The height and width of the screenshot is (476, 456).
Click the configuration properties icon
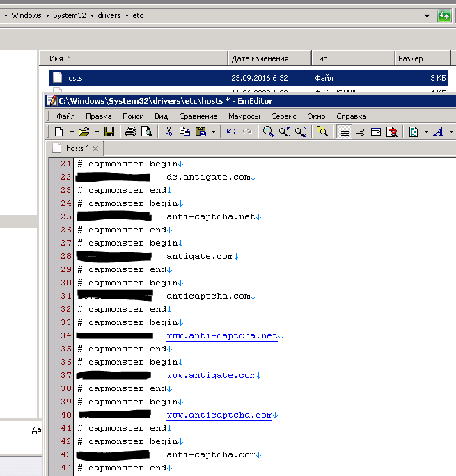pyautogui.click(x=414, y=132)
